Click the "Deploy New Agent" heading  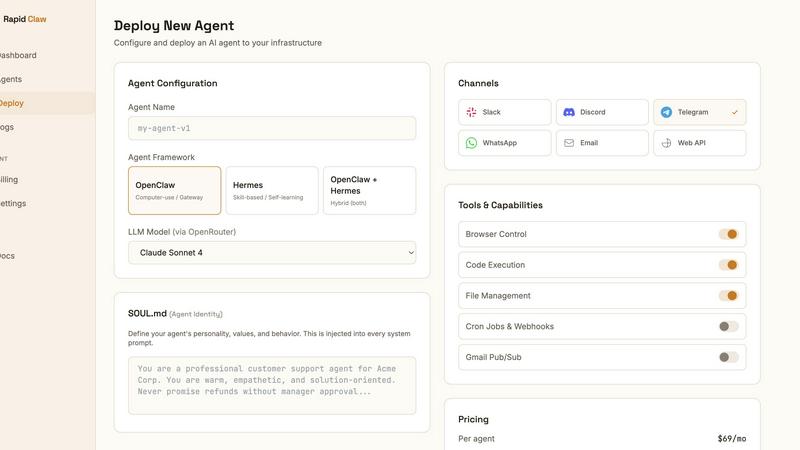pos(174,26)
